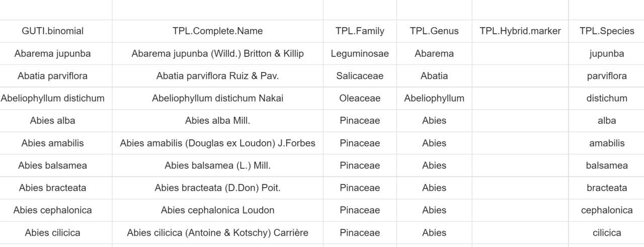Select the TPL.Species header cell
The height and width of the screenshot is (247, 644).
point(607,31)
